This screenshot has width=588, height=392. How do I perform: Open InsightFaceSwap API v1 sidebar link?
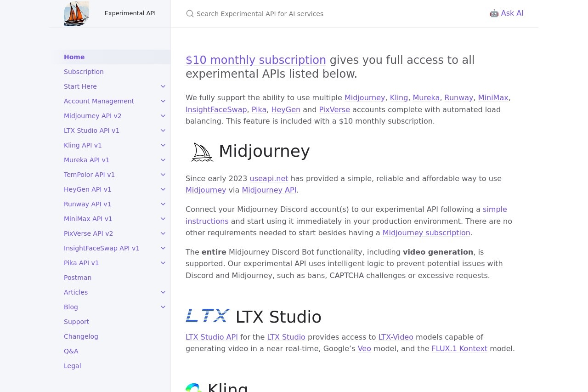[102, 248]
